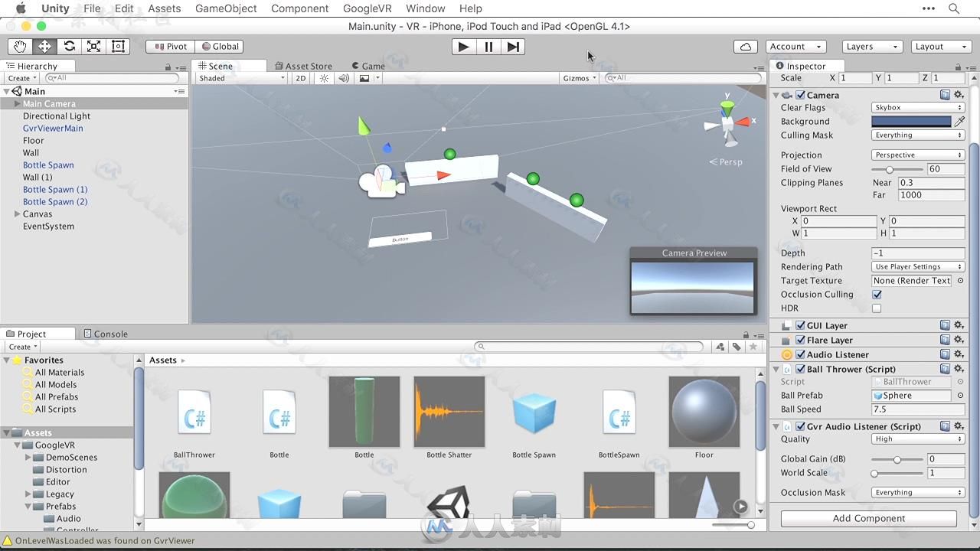The image size is (980, 551).
Task: Open Culling Mask dropdown
Action: point(918,135)
